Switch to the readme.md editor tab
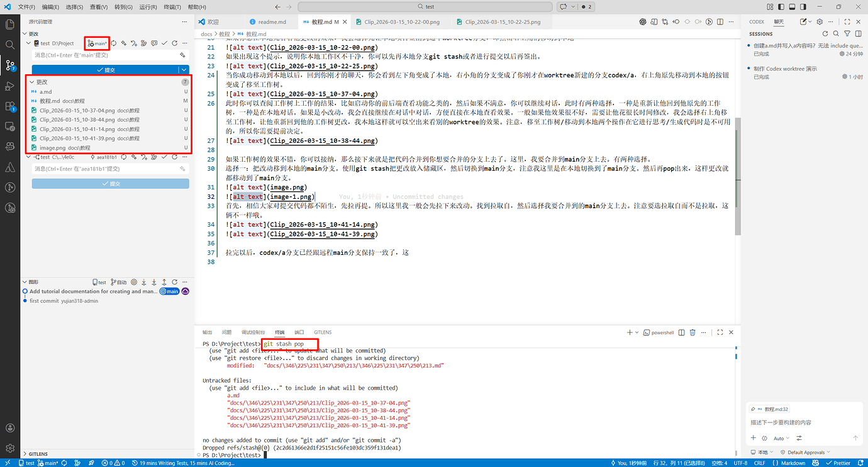The width and height of the screenshot is (868, 467). point(272,21)
